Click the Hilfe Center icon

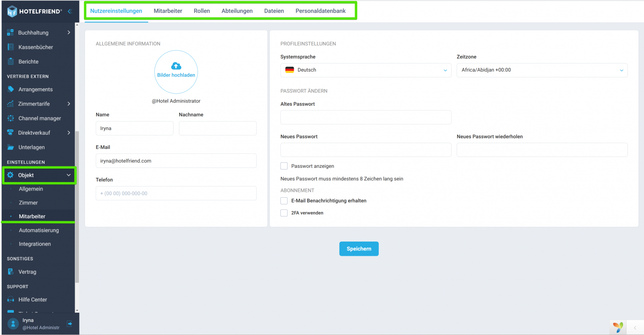click(10, 300)
